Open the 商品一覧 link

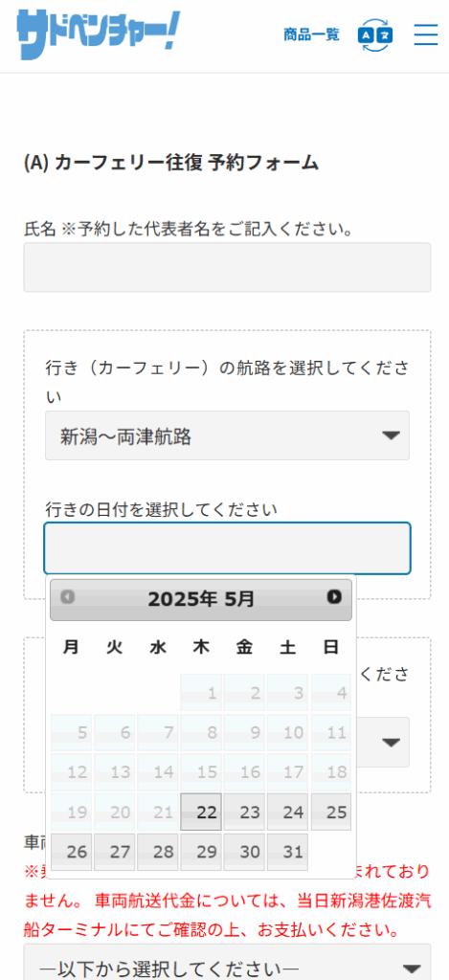(311, 35)
